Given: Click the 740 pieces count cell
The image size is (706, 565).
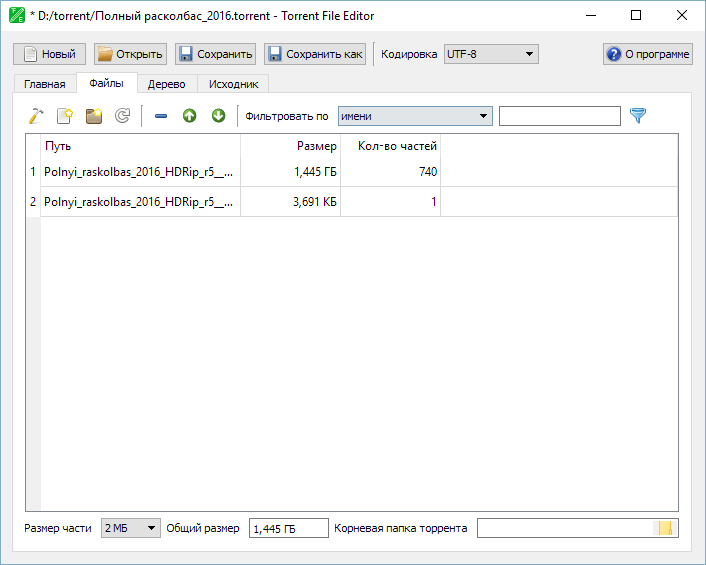Looking at the screenshot, I should tap(390, 172).
